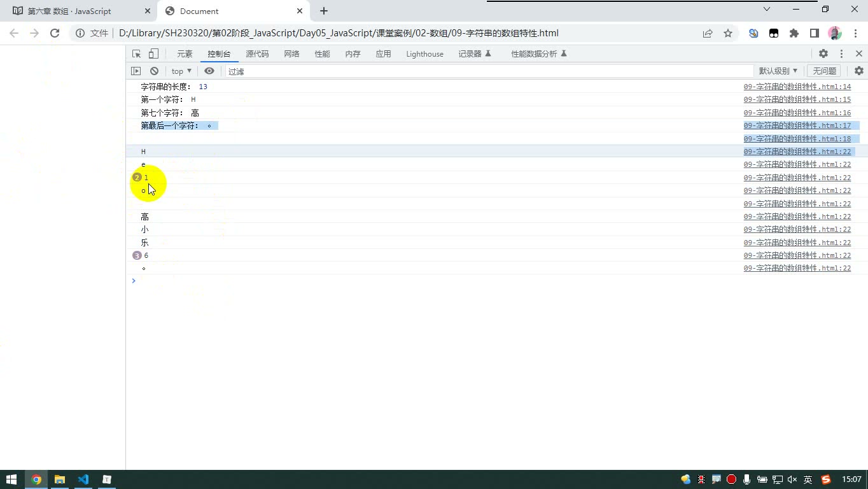The width and height of the screenshot is (868, 489).
Task: Bookmark this page with the star icon
Action: point(728,33)
